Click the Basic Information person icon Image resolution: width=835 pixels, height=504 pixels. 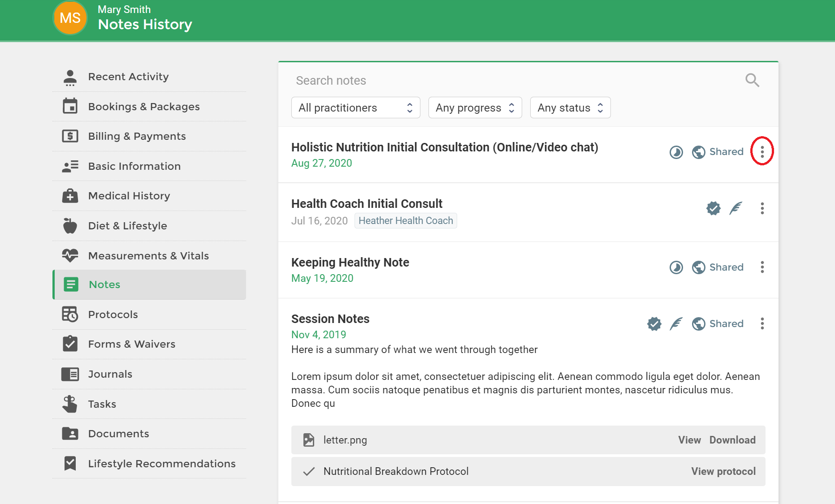click(70, 166)
